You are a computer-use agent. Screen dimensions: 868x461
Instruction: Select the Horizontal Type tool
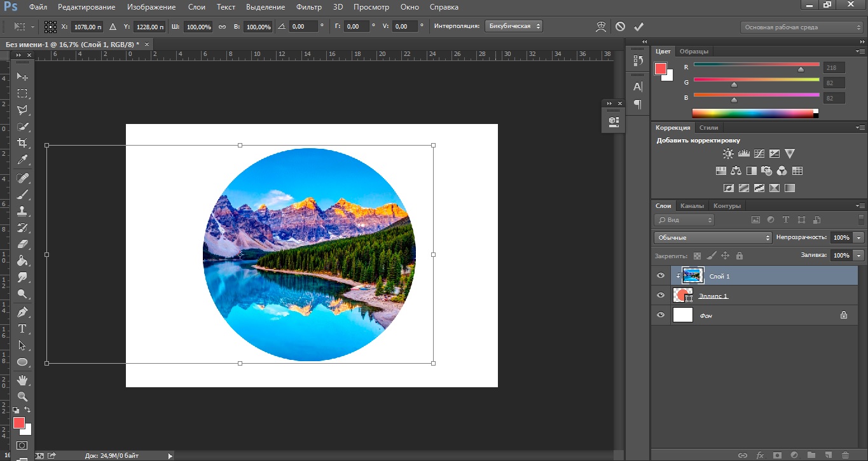[x=22, y=329]
